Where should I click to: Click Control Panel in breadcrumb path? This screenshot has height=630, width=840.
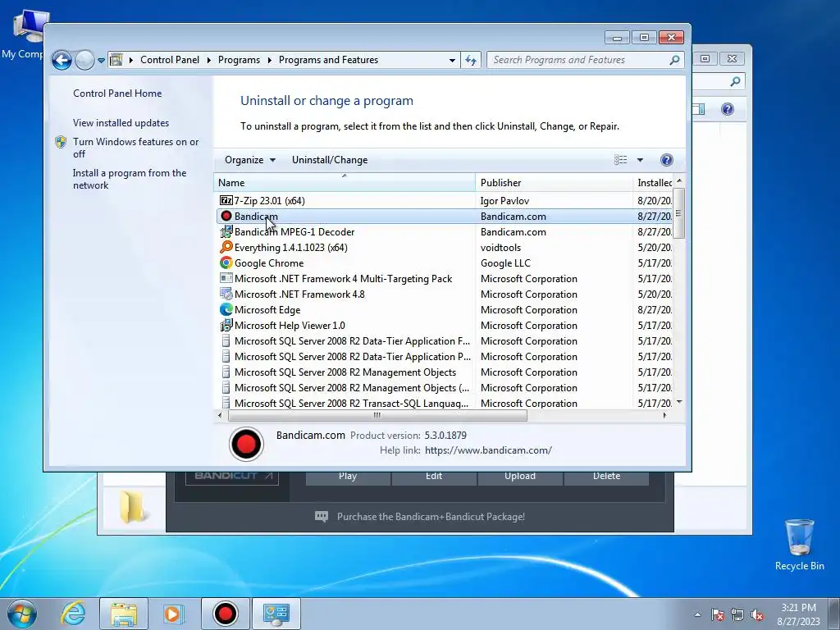tap(169, 60)
